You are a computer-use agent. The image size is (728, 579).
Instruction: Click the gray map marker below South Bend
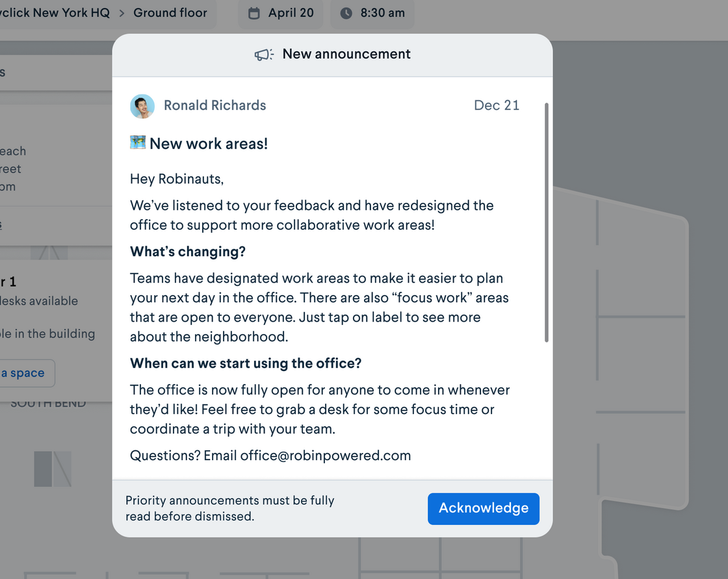(x=53, y=469)
